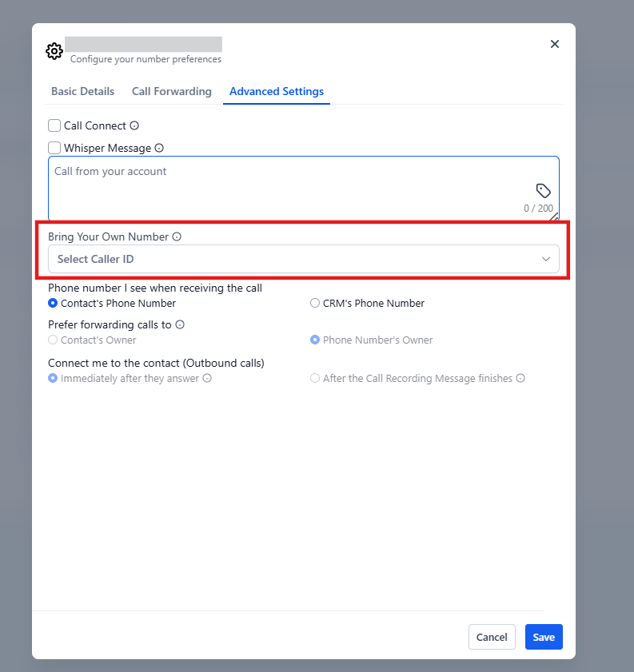Click info icon next to Bring Your Own Number
This screenshot has height=672, width=634.
point(177,237)
